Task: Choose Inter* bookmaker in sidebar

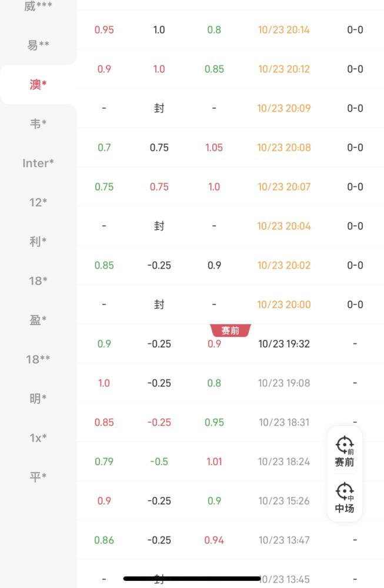Action: (x=38, y=163)
